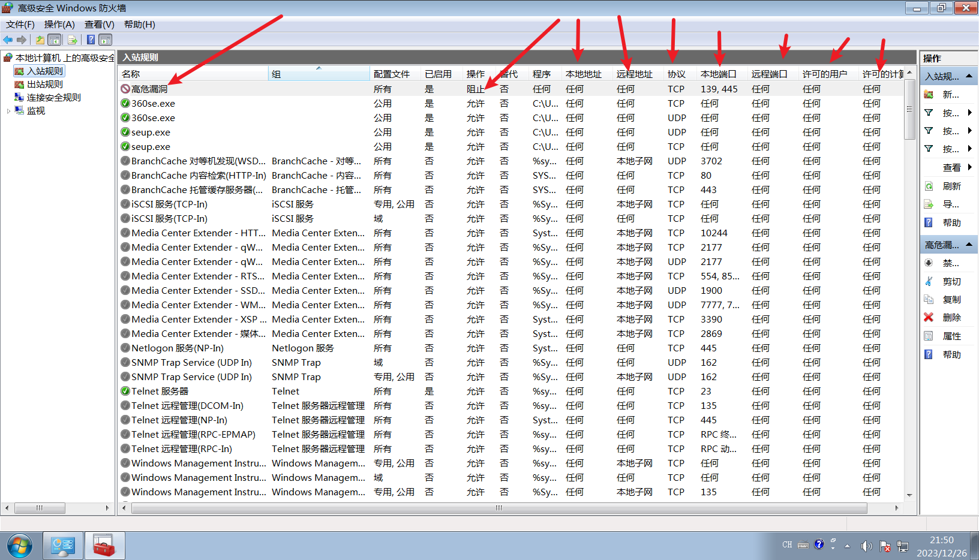Click the rule list scrollbar's up arrow
This screenshot has height=560, width=979.
point(909,73)
